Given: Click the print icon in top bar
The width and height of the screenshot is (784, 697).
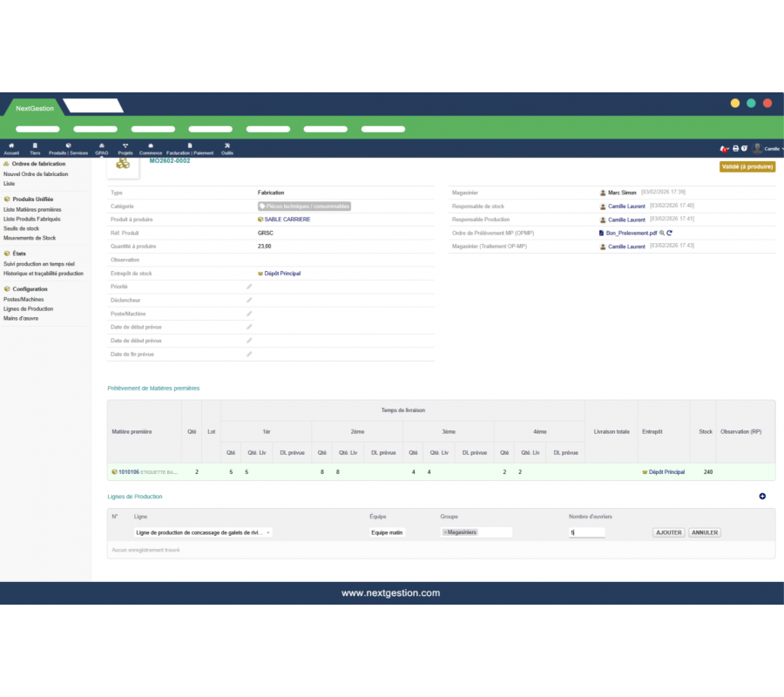Looking at the screenshot, I should tap(735, 149).
